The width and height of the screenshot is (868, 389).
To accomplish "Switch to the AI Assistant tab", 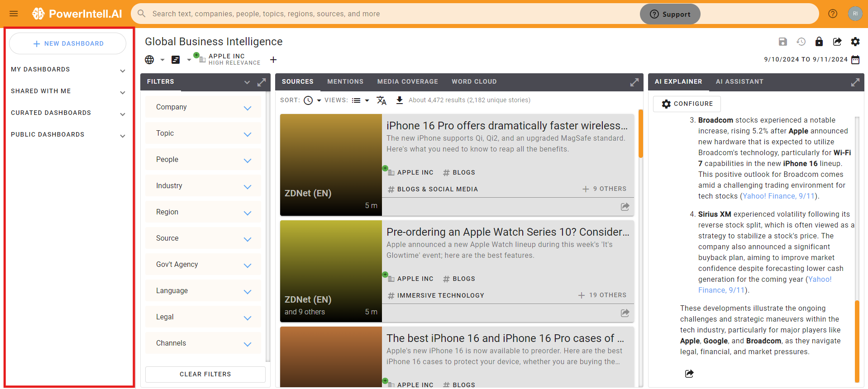I will click(739, 82).
